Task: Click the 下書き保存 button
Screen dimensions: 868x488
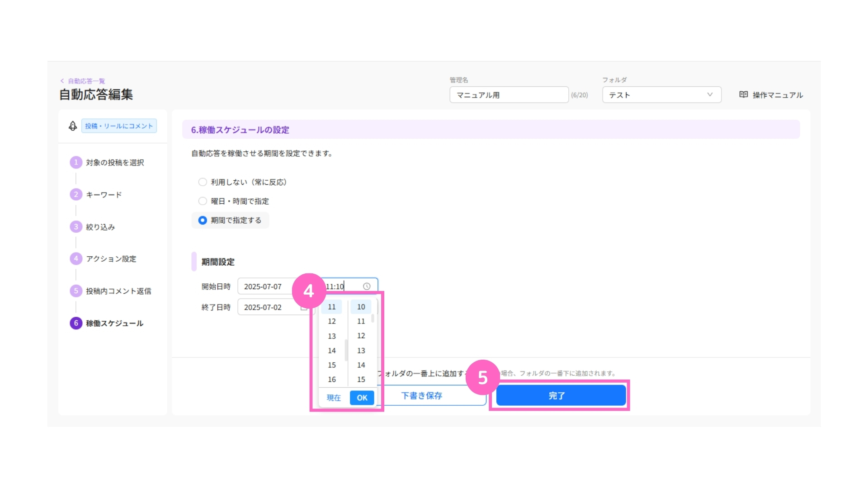Action: coord(422,396)
